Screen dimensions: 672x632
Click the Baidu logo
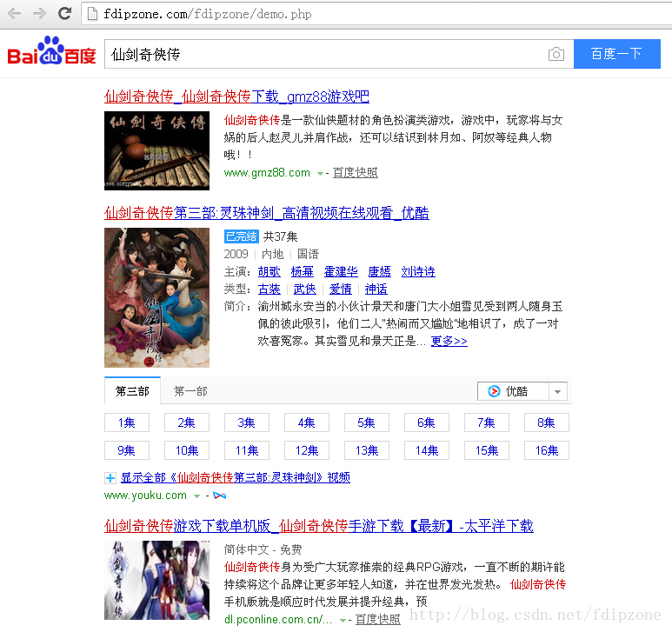51,52
